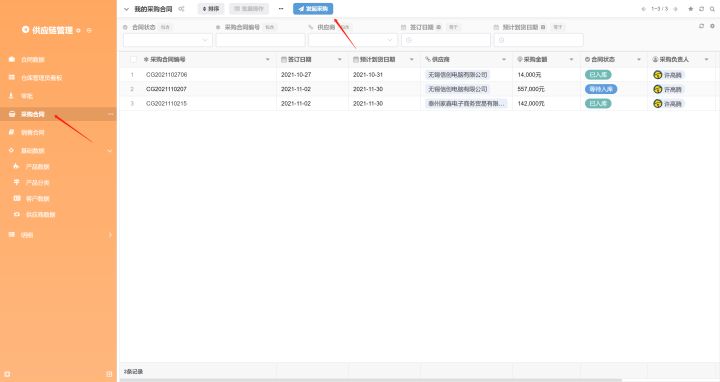The image size is (720, 382).
Task: Click the 已入库 status badge in the 14,000元 row
Action: 598,74
